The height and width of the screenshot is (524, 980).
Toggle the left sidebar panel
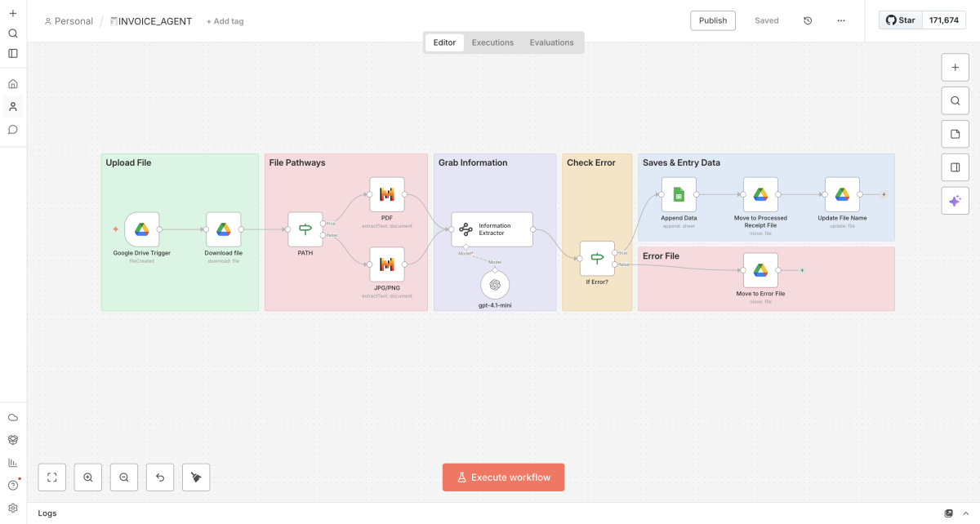13,54
